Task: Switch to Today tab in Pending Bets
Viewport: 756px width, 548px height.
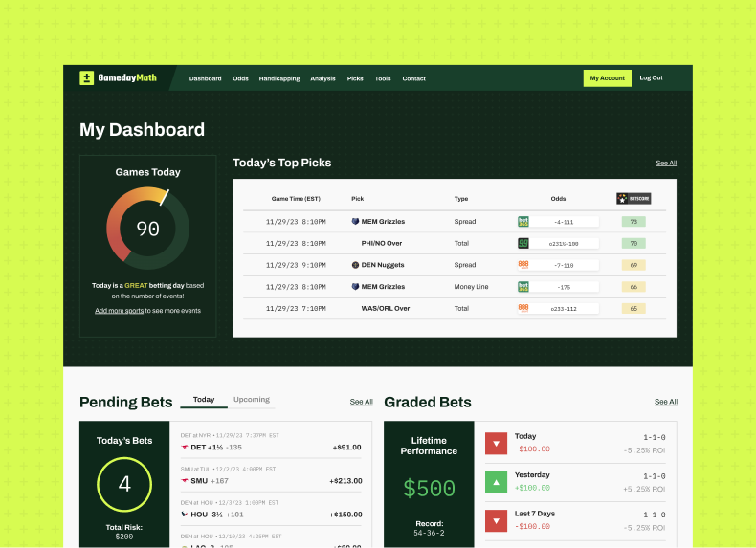Action: coord(204,400)
